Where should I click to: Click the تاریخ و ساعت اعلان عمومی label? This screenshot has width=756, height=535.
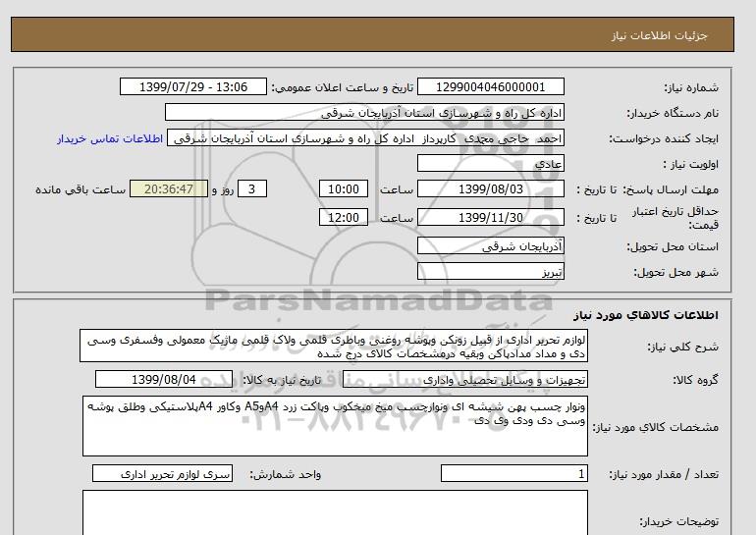[343, 87]
